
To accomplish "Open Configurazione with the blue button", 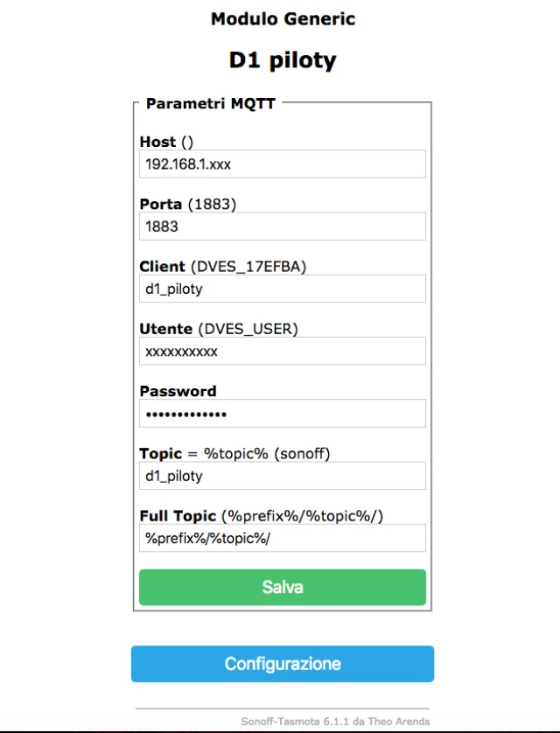I will pos(282,664).
